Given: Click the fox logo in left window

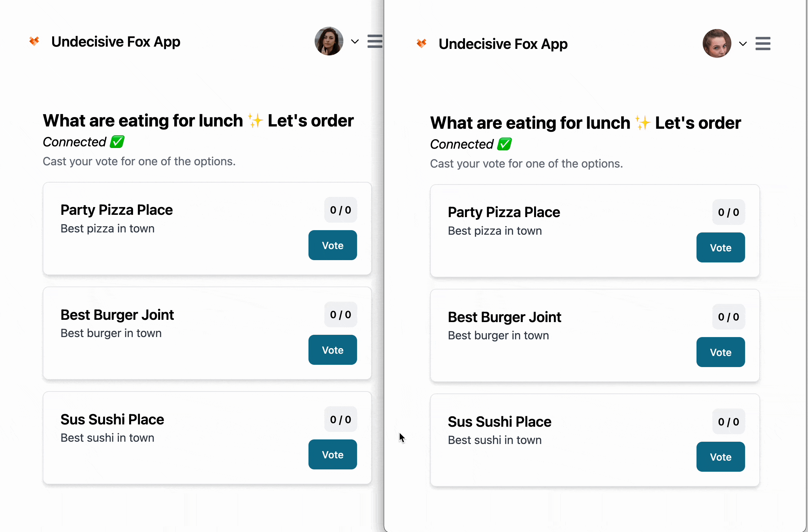Looking at the screenshot, I should coord(34,41).
